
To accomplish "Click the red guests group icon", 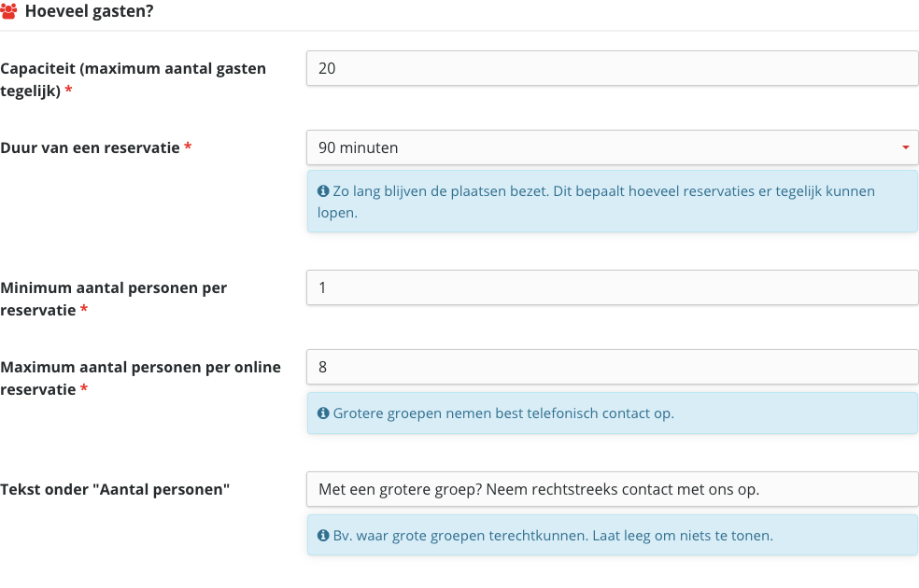I will point(8,11).
